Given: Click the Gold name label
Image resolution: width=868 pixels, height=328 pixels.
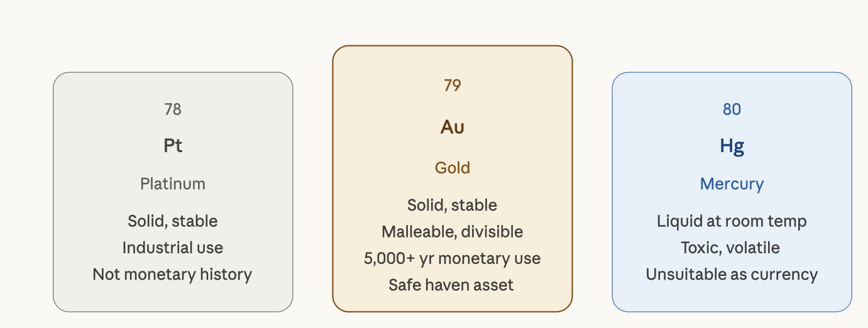Looking at the screenshot, I should tap(453, 168).
